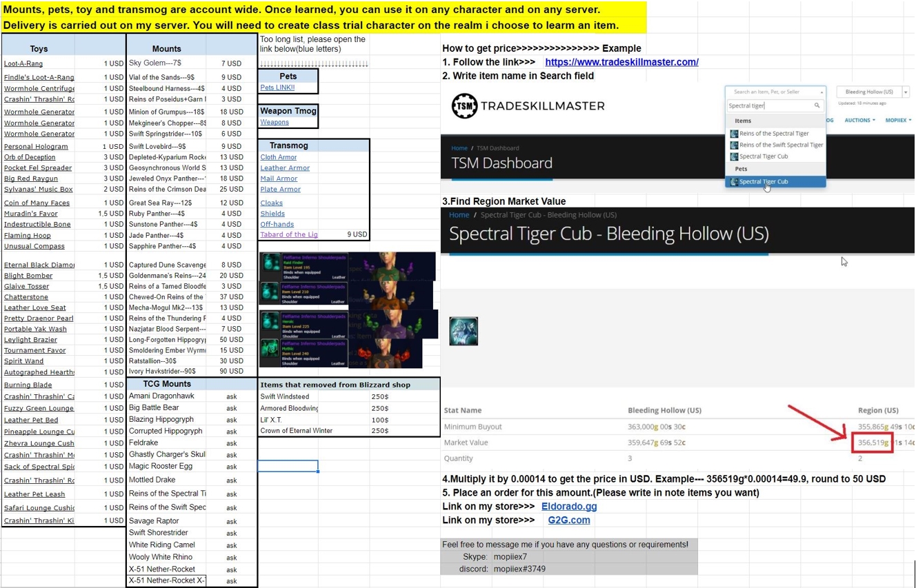Screen dimensions: 916x588
Task: Open the Eldorado.gg store link
Action: tap(569, 506)
